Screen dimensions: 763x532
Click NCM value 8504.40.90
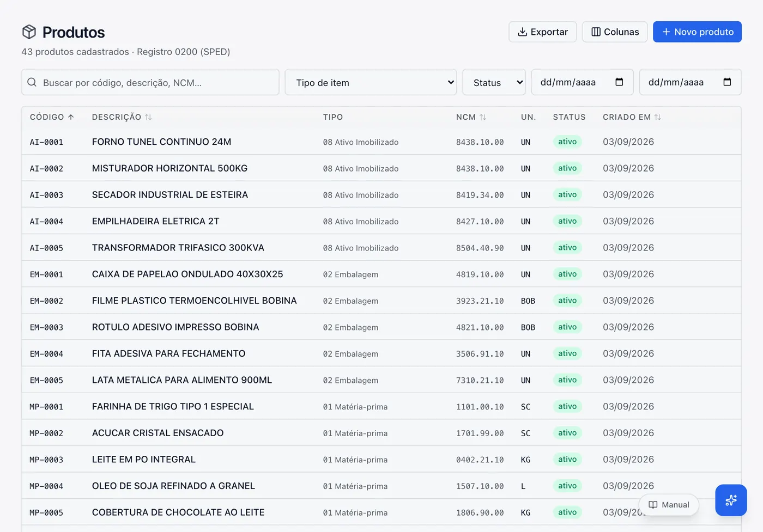pos(480,248)
